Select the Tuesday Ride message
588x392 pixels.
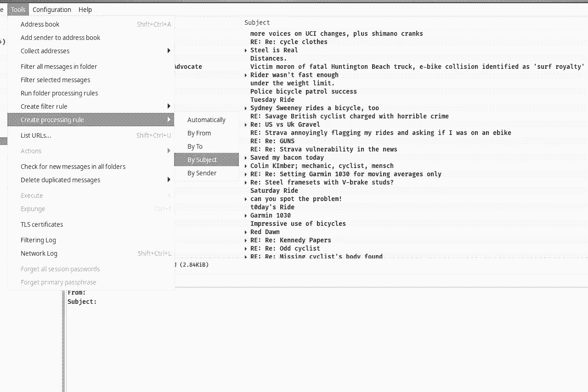[272, 100]
